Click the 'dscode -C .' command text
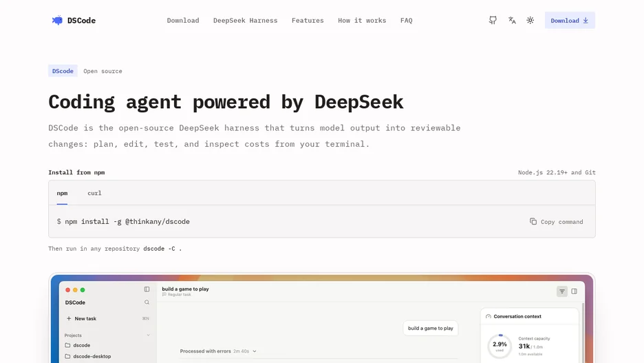 click(162, 249)
